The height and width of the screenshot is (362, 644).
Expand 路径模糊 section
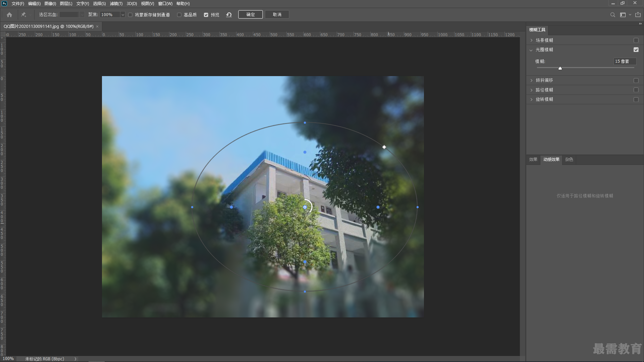(531, 90)
